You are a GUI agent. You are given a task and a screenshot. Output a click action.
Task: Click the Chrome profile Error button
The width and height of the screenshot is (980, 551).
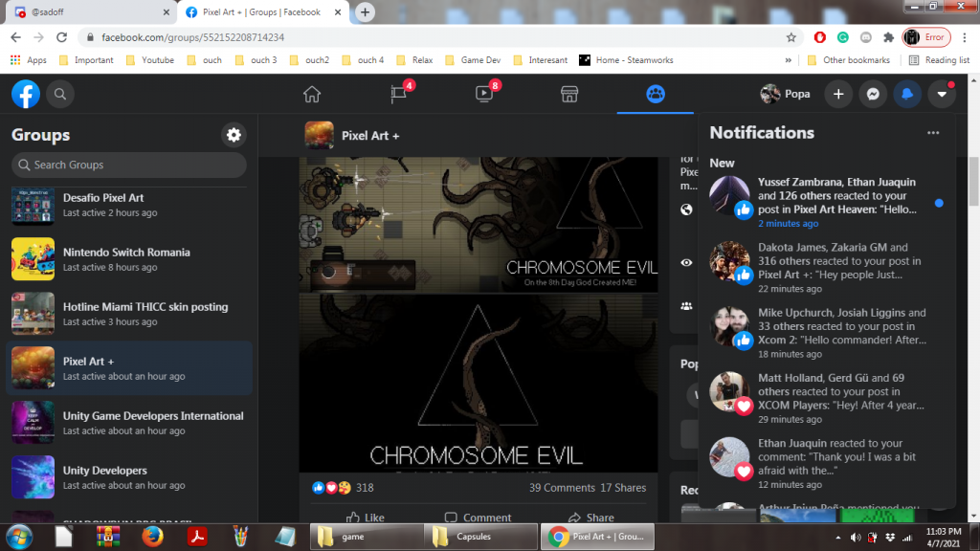coord(926,37)
